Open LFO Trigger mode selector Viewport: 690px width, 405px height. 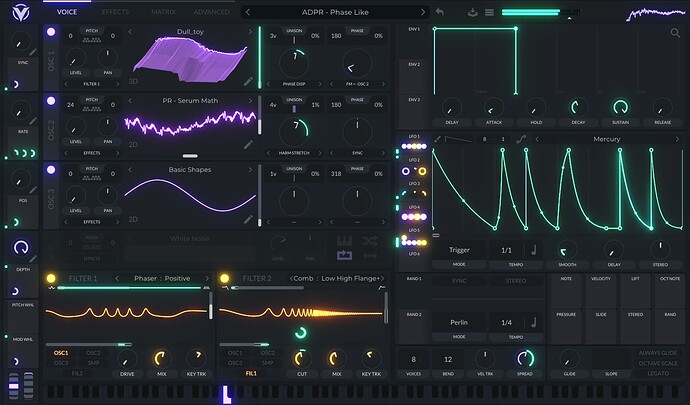tap(459, 250)
